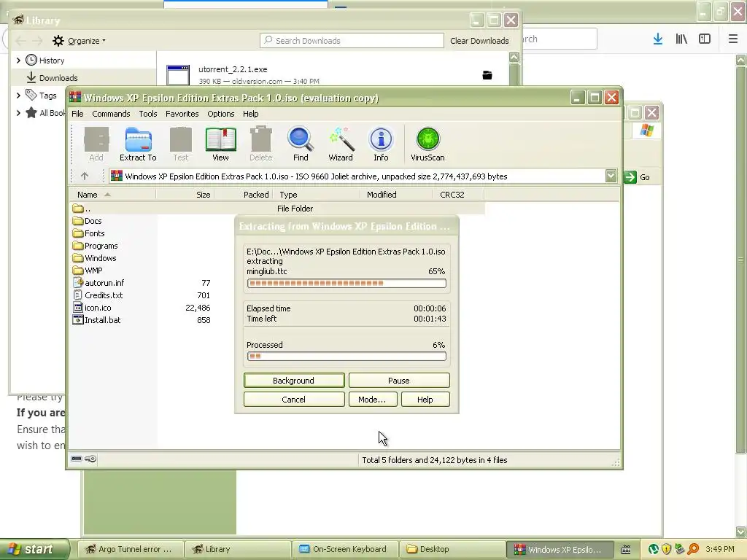
Task: Expand the All Bookmarks tree node
Action: click(x=18, y=113)
